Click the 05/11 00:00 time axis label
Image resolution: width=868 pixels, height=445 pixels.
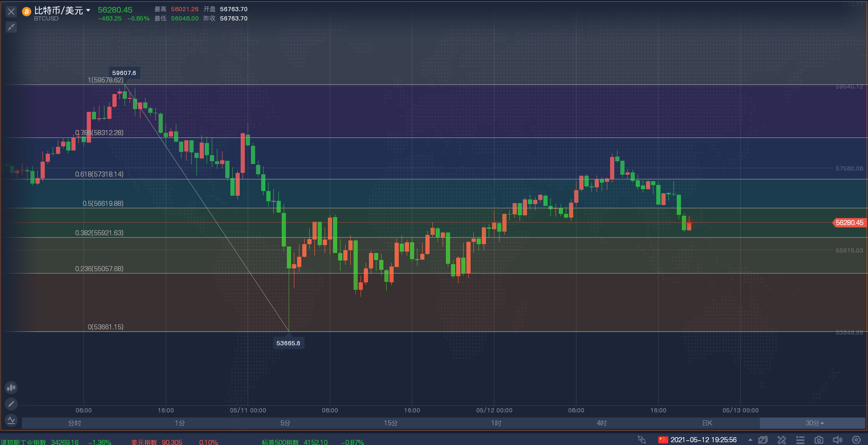tap(248, 411)
